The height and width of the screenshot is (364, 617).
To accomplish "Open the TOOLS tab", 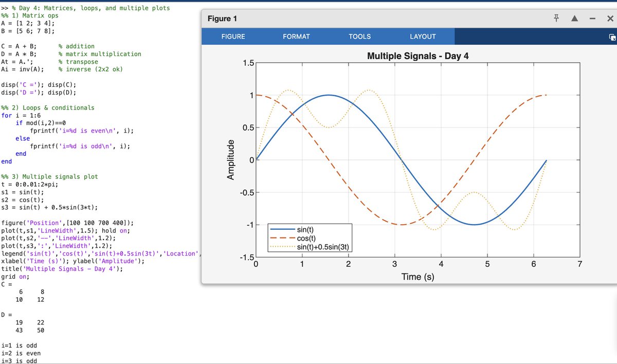I will tap(359, 37).
